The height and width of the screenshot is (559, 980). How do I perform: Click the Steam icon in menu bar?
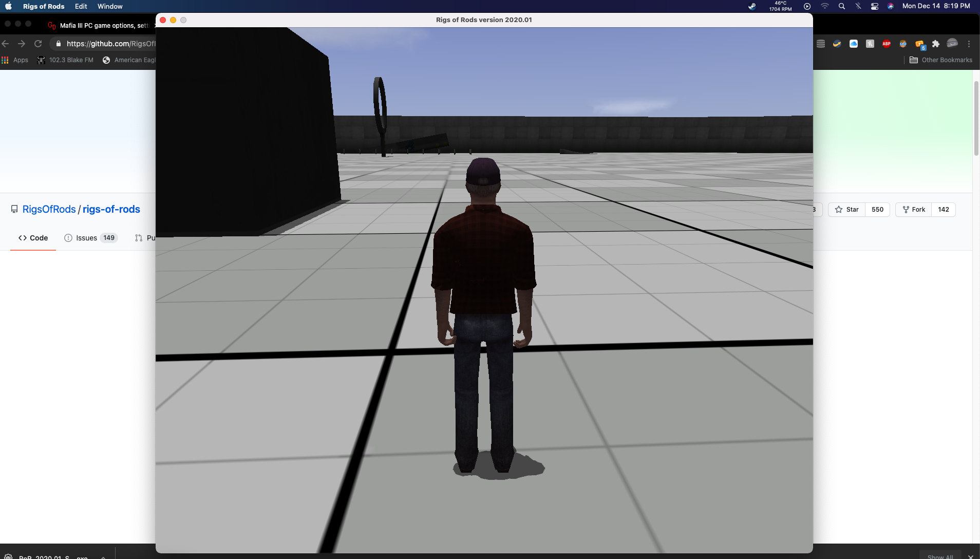[x=752, y=6]
